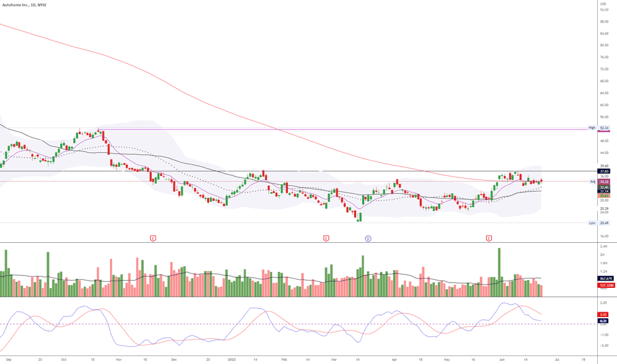Click the Feb label on time axis

[x=285, y=359]
